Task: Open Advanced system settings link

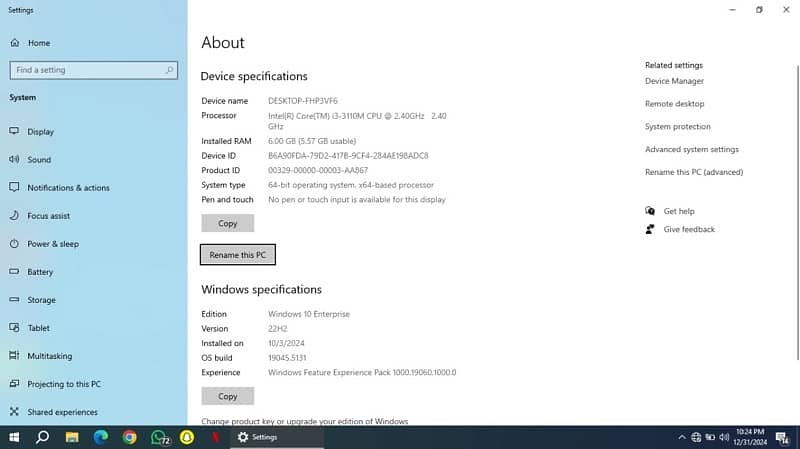Action: [x=691, y=150]
